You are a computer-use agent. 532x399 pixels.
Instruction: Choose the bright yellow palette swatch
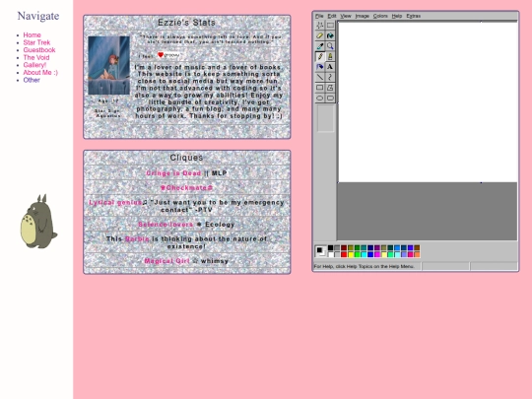click(351, 254)
